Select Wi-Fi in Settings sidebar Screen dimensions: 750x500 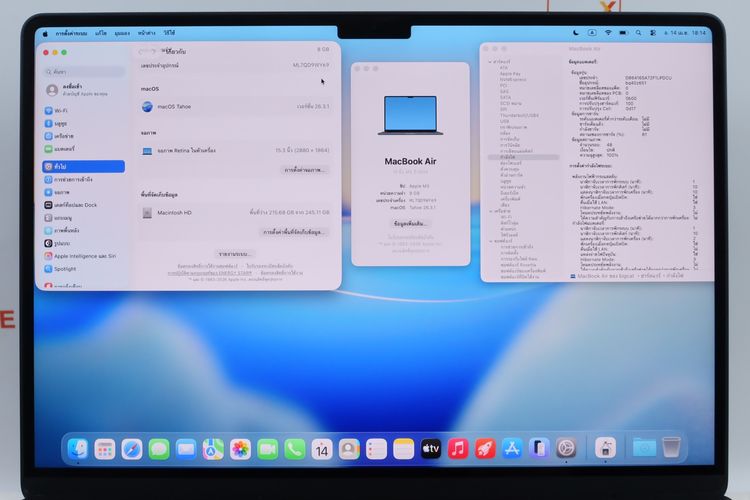(x=83, y=111)
